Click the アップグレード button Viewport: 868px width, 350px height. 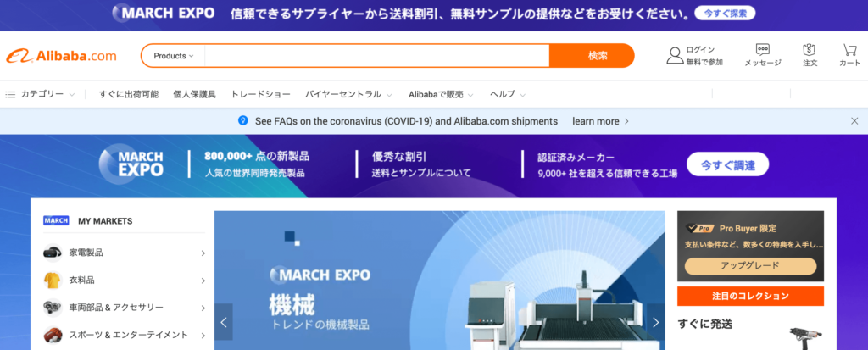pos(750,266)
